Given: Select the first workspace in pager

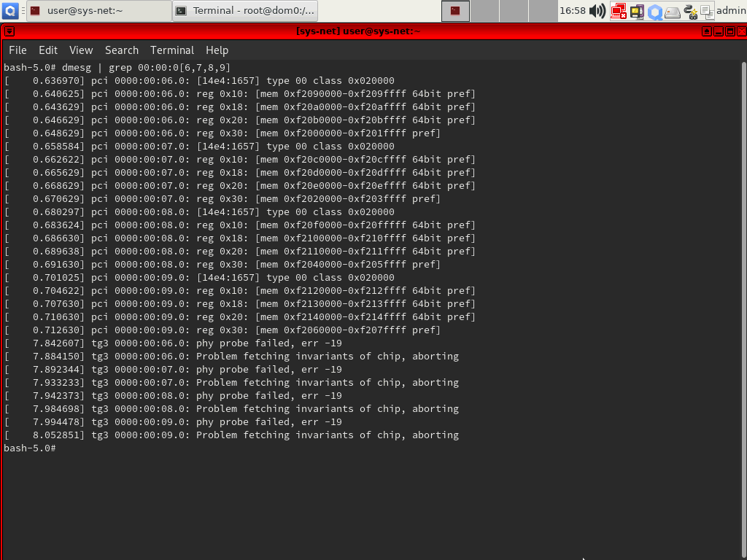Looking at the screenshot, I should pos(456,10).
